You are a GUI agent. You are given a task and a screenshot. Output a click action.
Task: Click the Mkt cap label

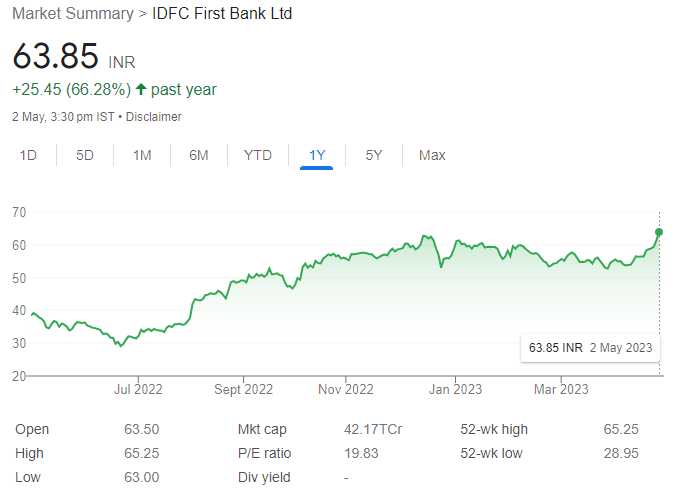point(262,429)
